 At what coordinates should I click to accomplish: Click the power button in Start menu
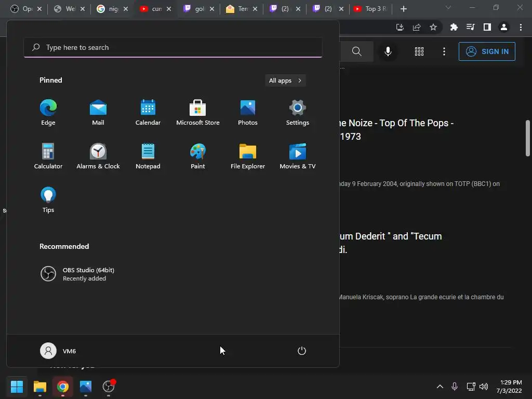(x=302, y=351)
